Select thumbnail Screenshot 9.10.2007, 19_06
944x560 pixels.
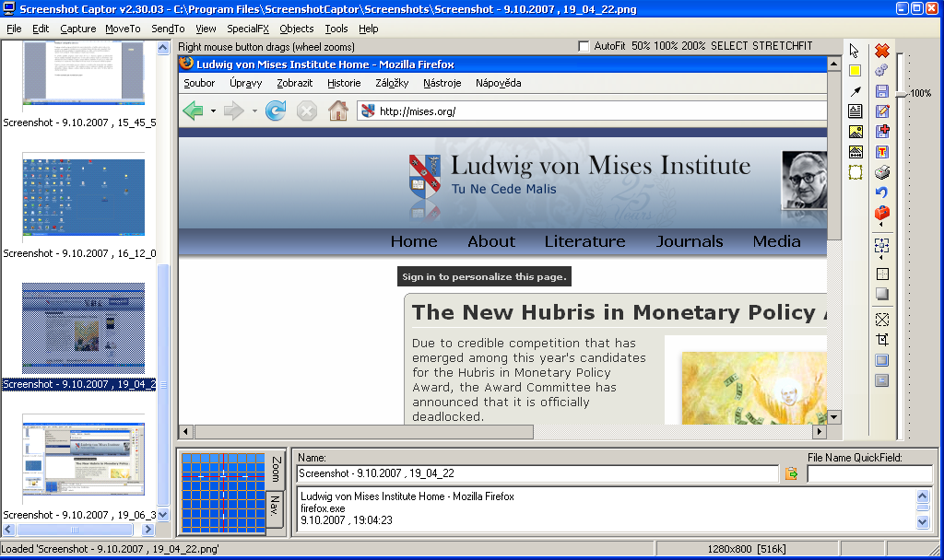(x=83, y=460)
